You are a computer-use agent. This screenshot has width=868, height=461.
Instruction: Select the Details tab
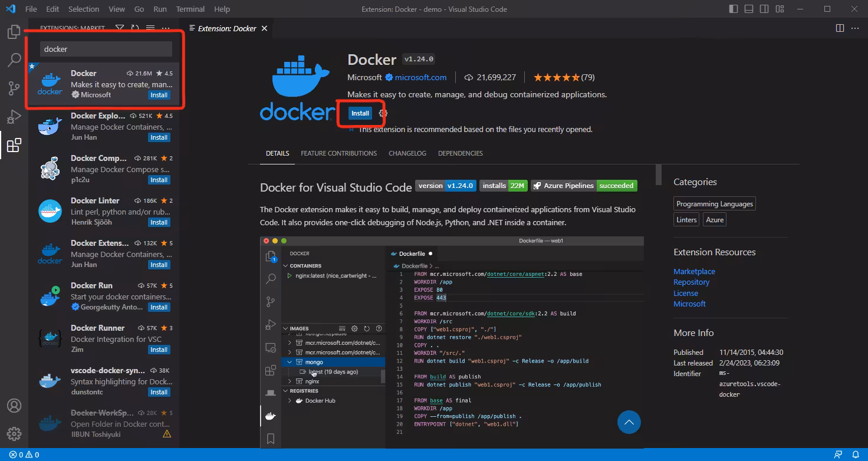277,153
